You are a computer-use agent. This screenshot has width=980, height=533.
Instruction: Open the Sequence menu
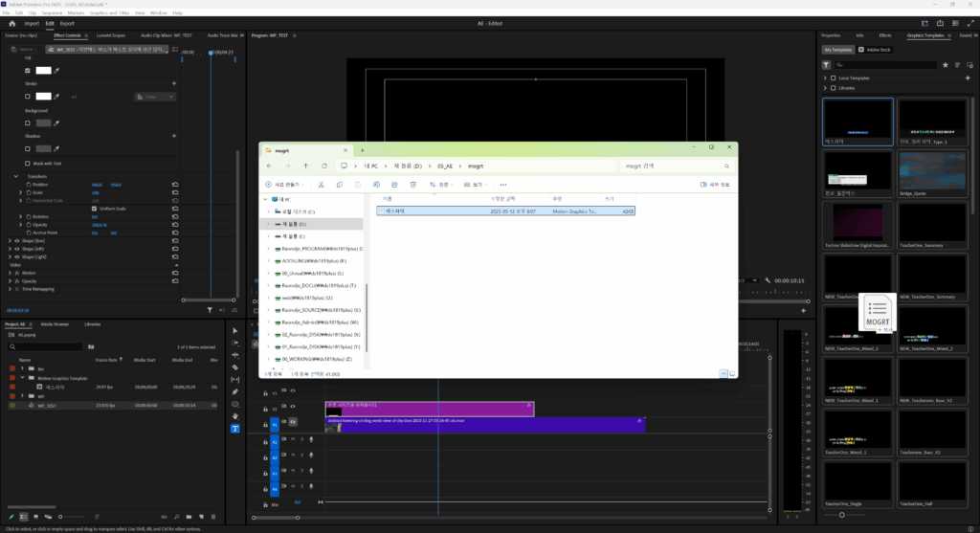coord(52,12)
